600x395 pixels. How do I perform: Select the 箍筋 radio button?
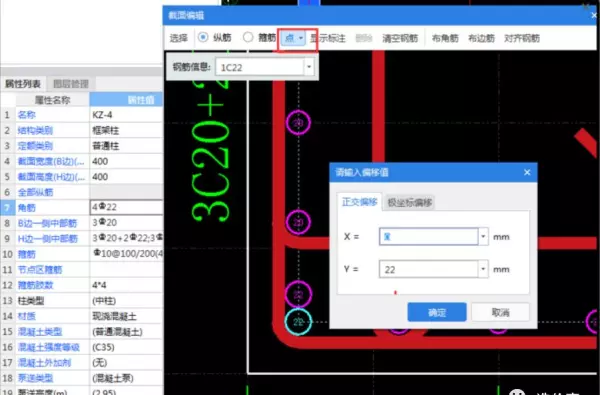(x=248, y=37)
